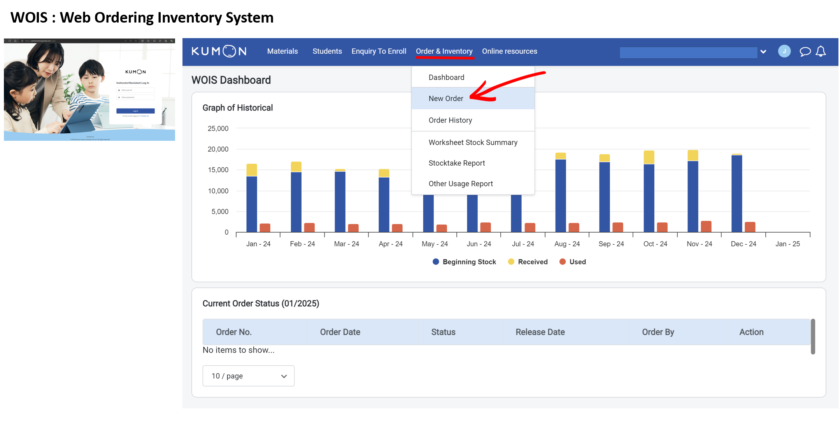
Task: Open the 10 / page size dropdown
Action: 248,376
